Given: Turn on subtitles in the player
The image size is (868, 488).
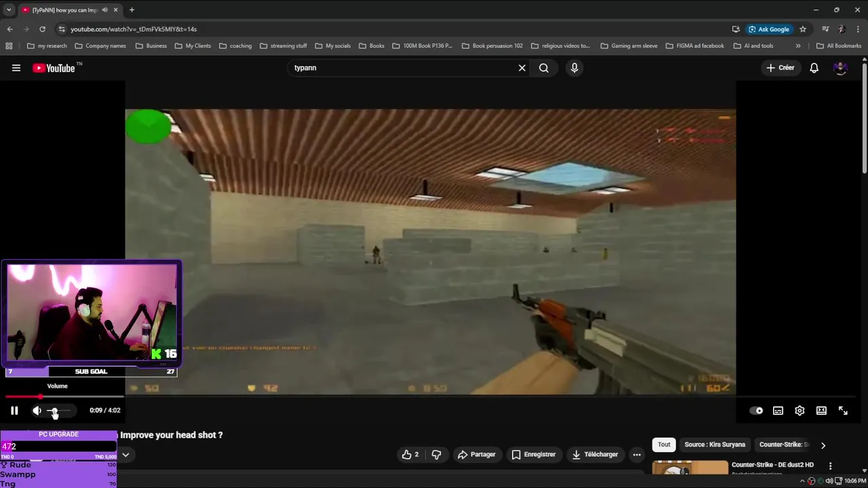Looking at the screenshot, I should [778, 410].
